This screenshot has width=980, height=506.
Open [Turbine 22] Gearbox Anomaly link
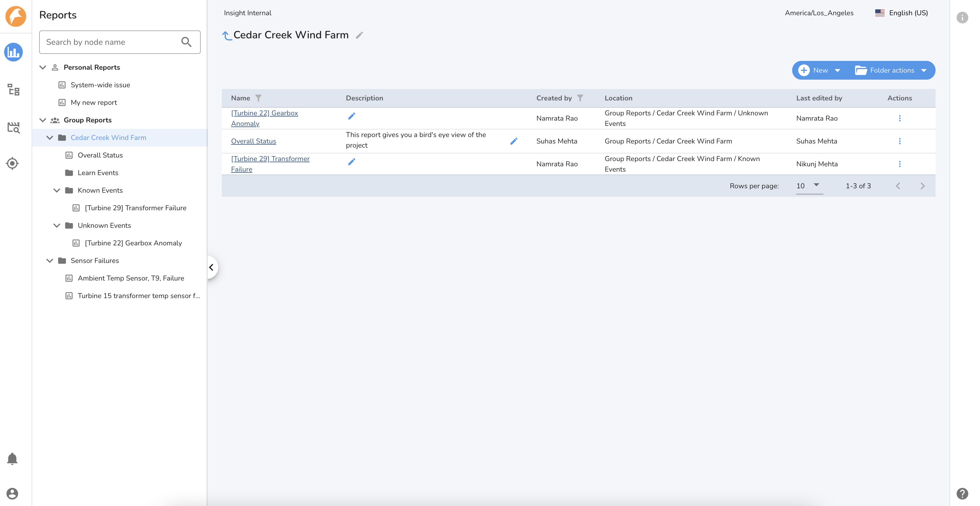[264, 118]
